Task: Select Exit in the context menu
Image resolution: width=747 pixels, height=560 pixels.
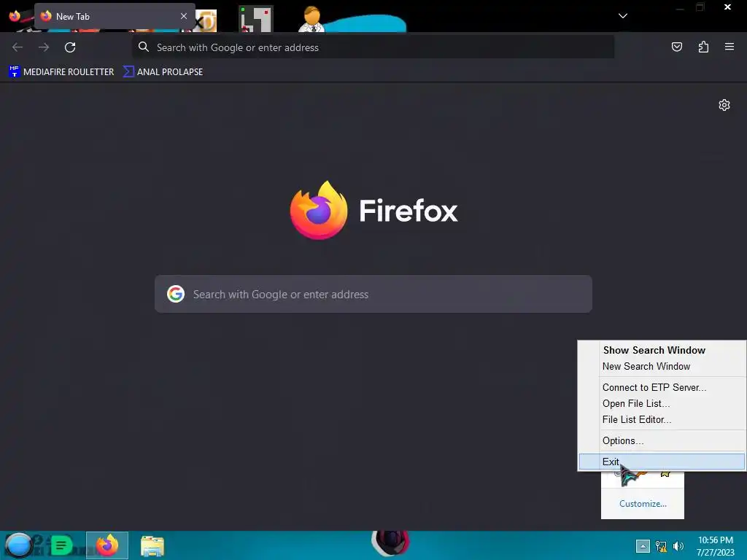Action: click(662, 462)
